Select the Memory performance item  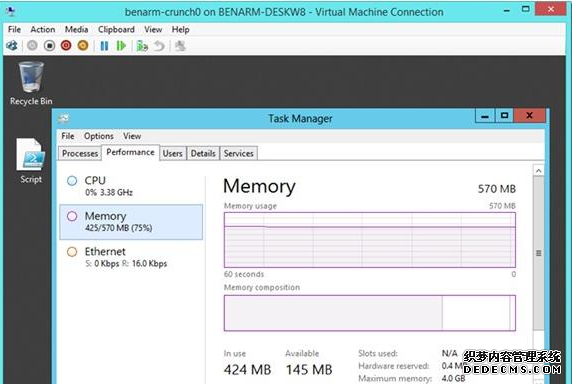[131, 222]
